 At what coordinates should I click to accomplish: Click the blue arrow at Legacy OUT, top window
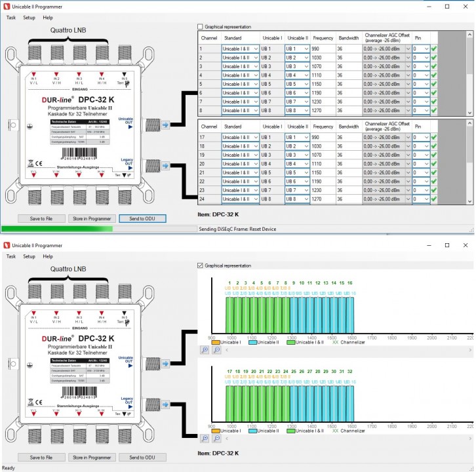(x=165, y=167)
